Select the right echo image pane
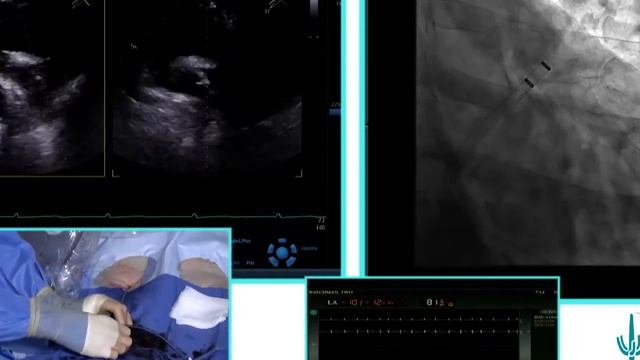Screen dimensions: 640x360 (207, 88)
